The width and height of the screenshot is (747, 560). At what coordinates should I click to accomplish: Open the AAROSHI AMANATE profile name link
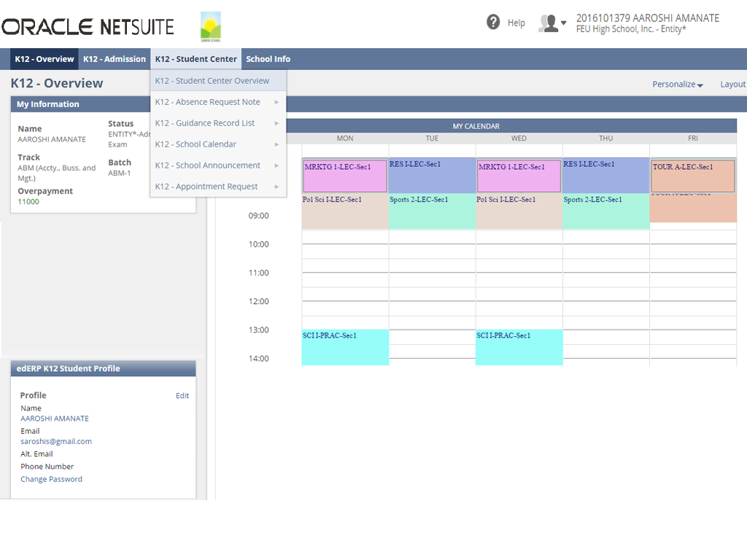click(54, 419)
